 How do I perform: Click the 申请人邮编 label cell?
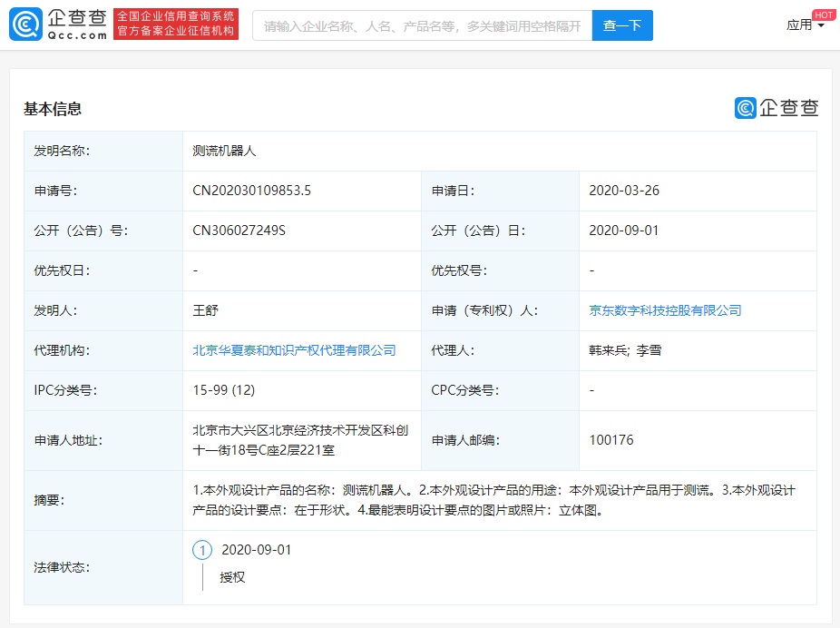pos(501,441)
